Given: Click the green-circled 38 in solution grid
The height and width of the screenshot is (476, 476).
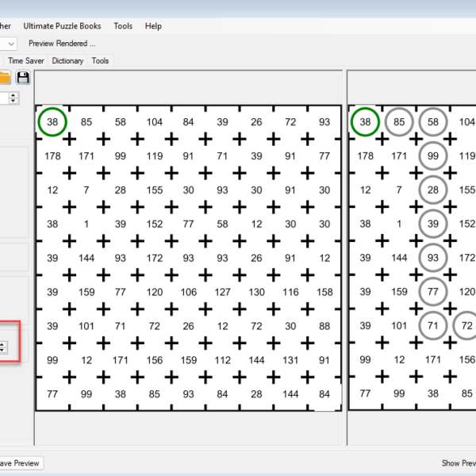Looking at the screenshot, I should pyautogui.click(x=365, y=122).
